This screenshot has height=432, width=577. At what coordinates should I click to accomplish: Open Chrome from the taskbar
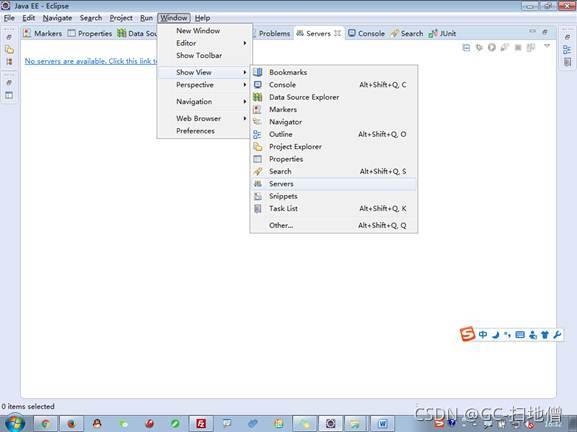pyautogui.click(x=45, y=424)
